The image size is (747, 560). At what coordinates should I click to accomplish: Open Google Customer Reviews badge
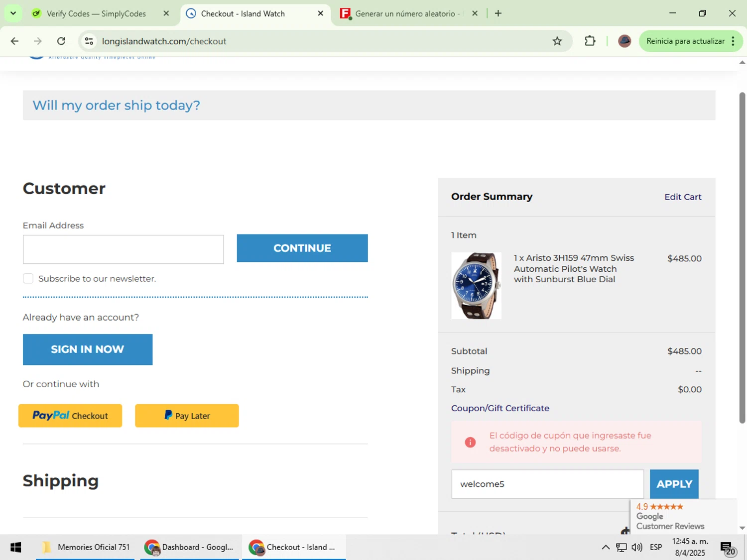click(x=683, y=517)
